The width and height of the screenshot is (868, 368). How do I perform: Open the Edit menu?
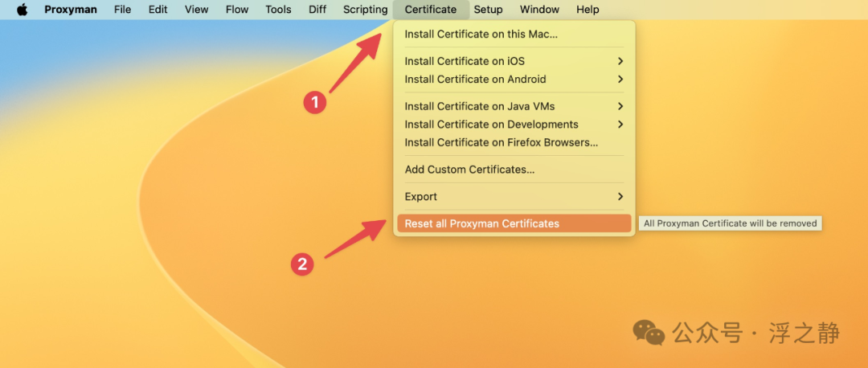pos(158,10)
